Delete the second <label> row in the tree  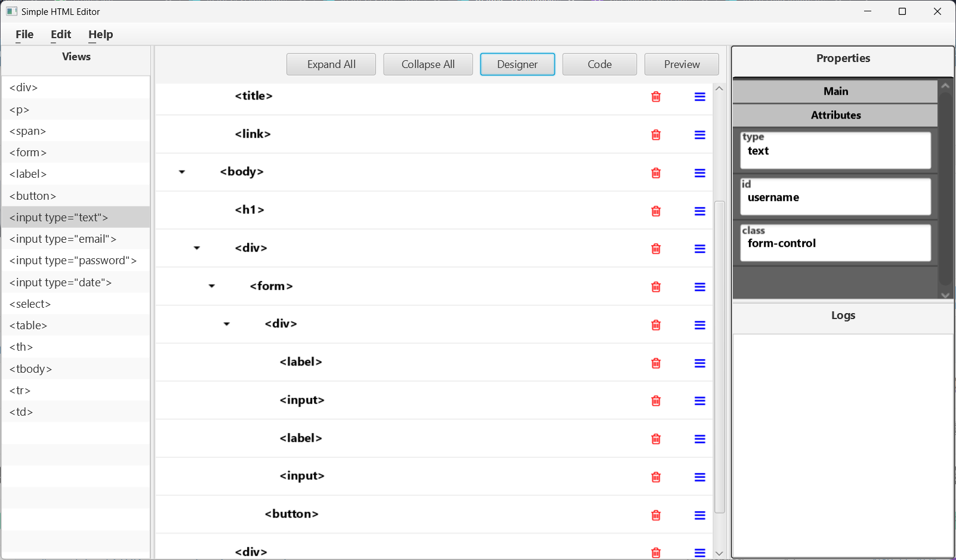[656, 439]
